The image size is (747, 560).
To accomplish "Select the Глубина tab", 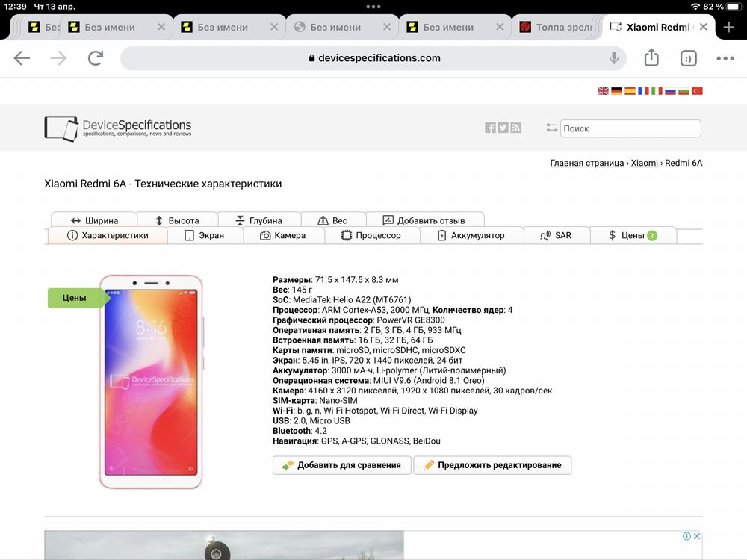I will [259, 220].
